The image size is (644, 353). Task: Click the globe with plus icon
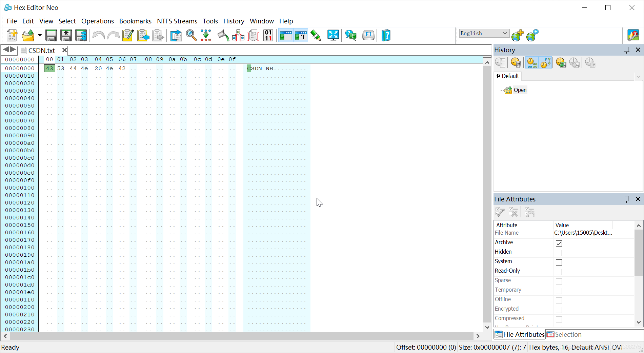point(518,35)
